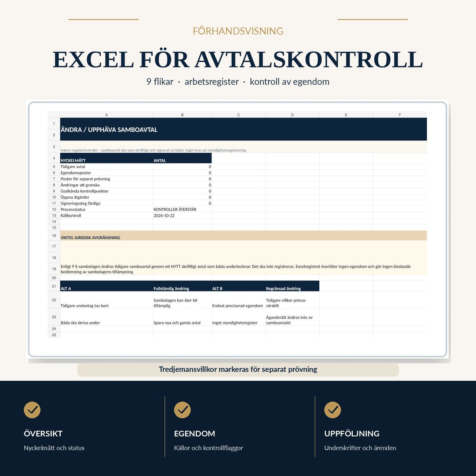Select the 'Egendomsposter' cell
The image size is (476, 476).
(x=106, y=173)
